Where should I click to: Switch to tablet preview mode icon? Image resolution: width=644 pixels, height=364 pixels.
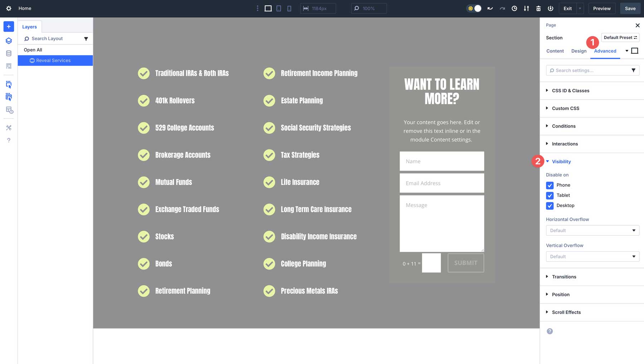click(x=278, y=8)
